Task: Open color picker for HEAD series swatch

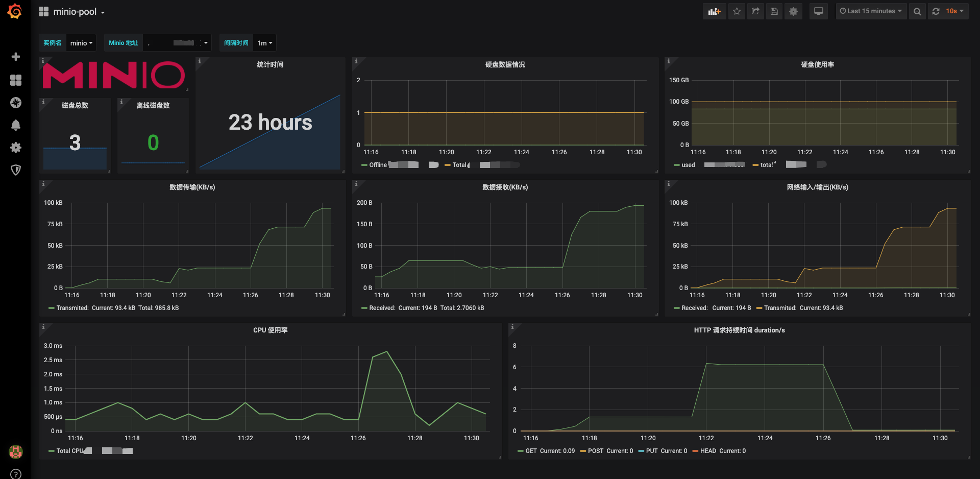Action: [x=695, y=451]
